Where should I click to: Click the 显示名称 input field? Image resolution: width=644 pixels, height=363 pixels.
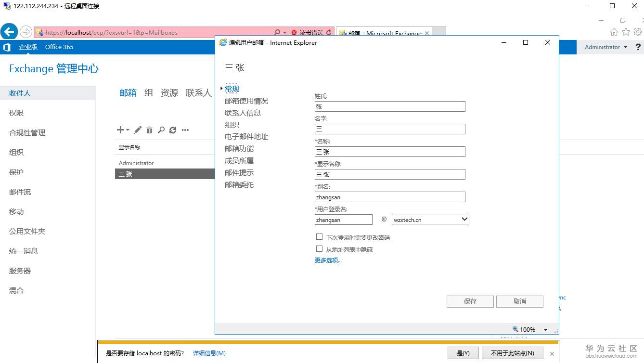390,174
